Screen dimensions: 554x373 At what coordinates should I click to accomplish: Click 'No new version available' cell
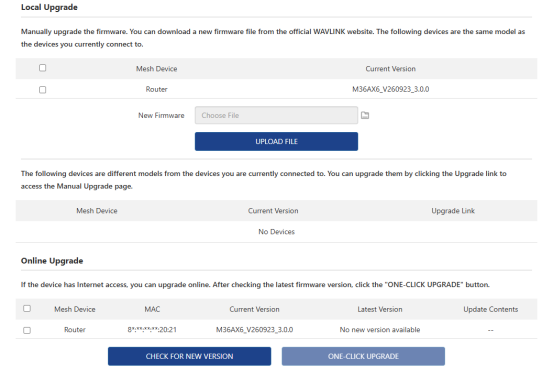tap(380, 330)
